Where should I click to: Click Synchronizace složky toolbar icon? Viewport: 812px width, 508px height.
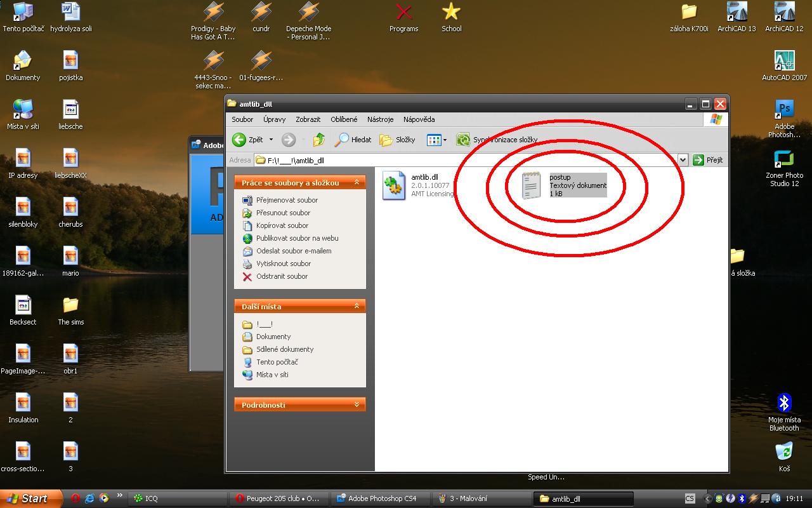464,140
